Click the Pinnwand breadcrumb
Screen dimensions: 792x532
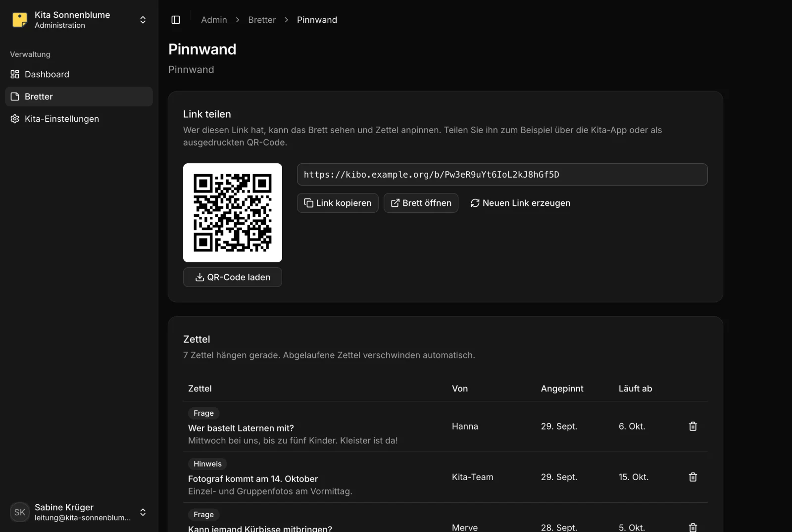(x=317, y=20)
